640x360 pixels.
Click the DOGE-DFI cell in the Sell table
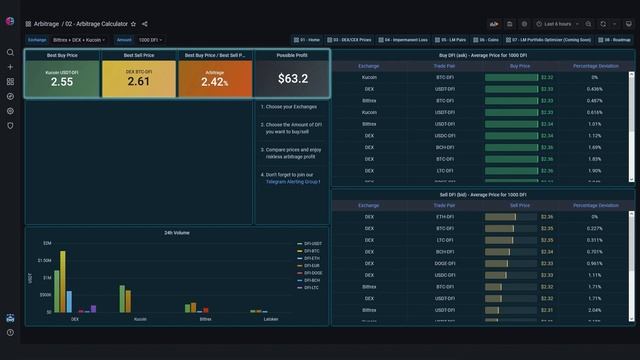444,264
